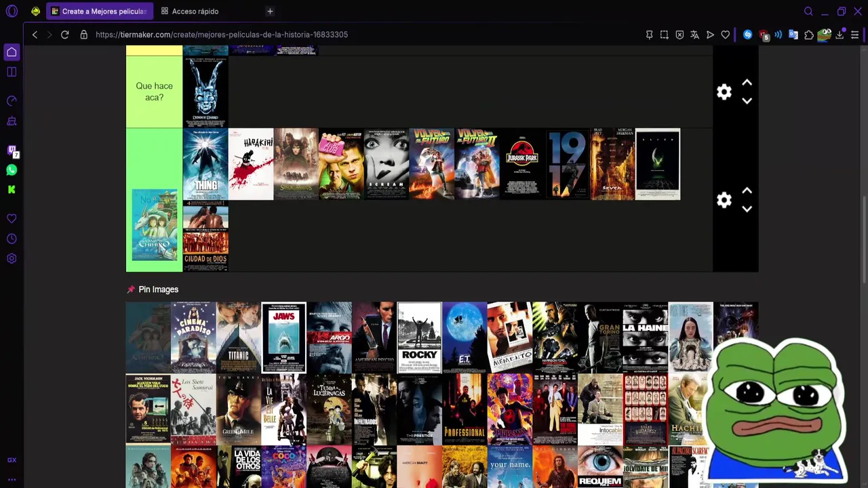Select the Scream poster
868x488 pixels.
(x=387, y=164)
